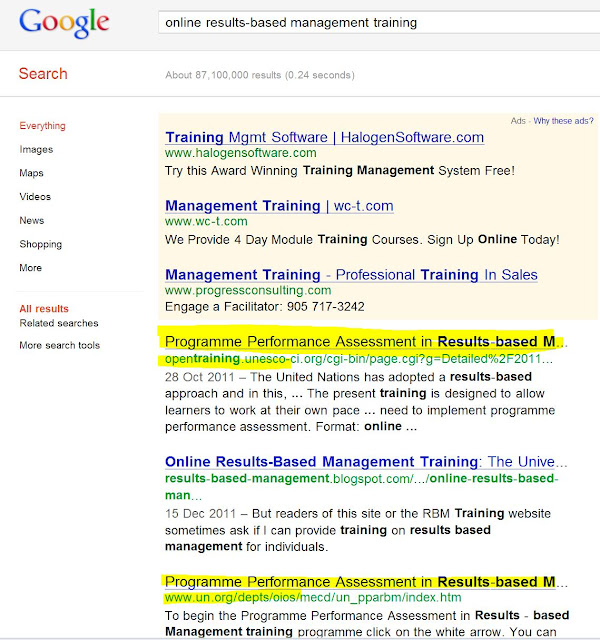600x640 pixels.
Task: Click the results-based-management.blogspot.com URL
Action: (x=362, y=487)
